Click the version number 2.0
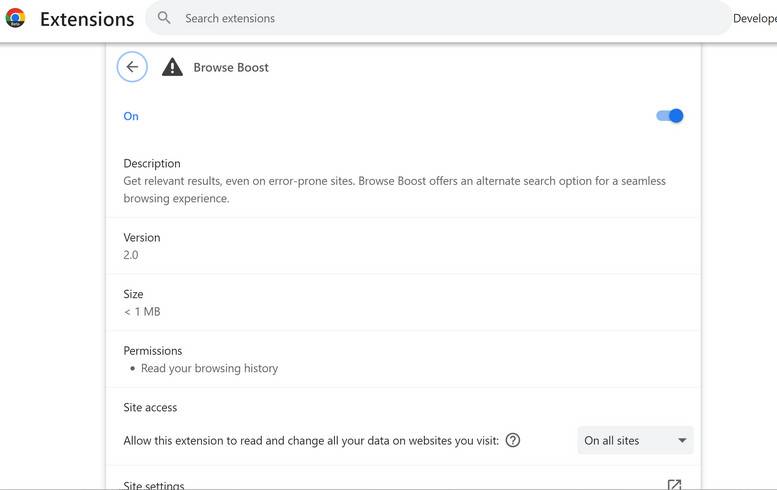 (131, 255)
